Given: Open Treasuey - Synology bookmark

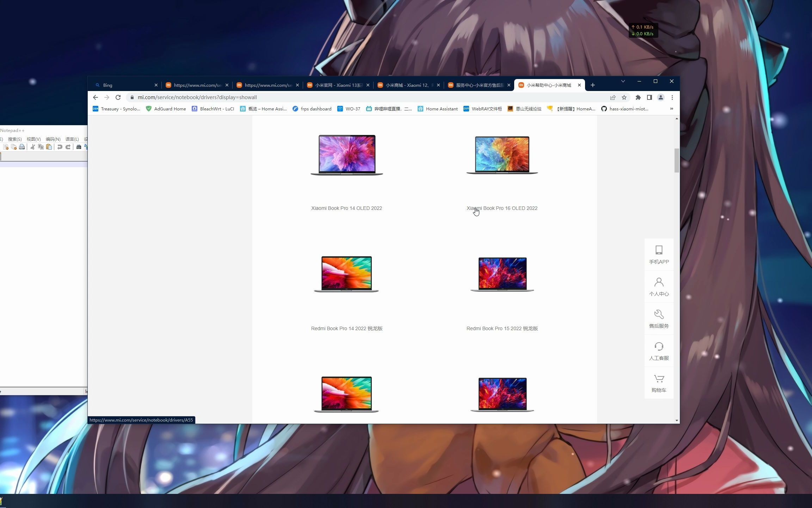Looking at the screenshot, I should tap(116, 109).
